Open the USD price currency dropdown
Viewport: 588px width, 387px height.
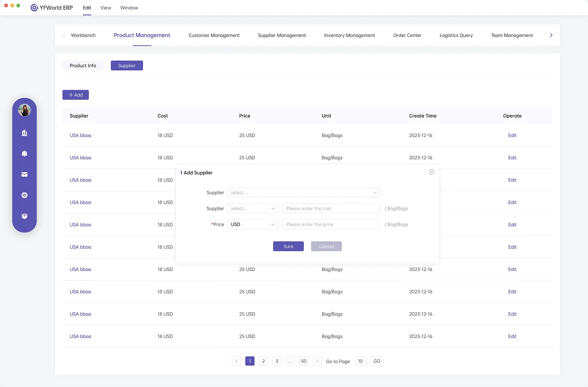[253, 224]
